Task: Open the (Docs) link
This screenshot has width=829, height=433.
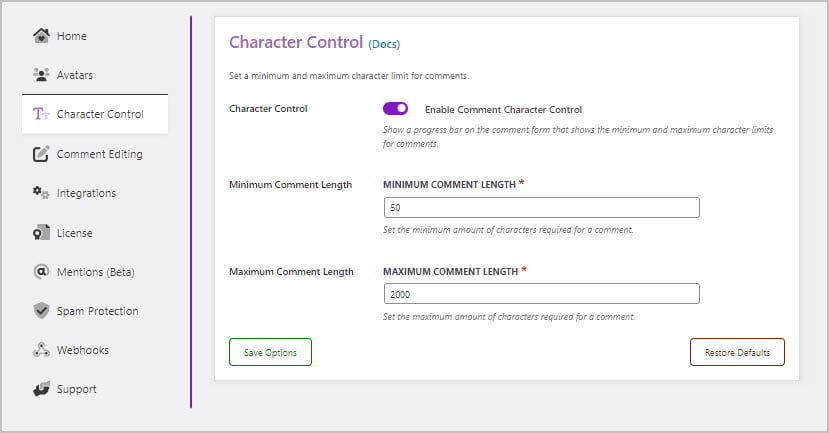Action: click(384, 44)
